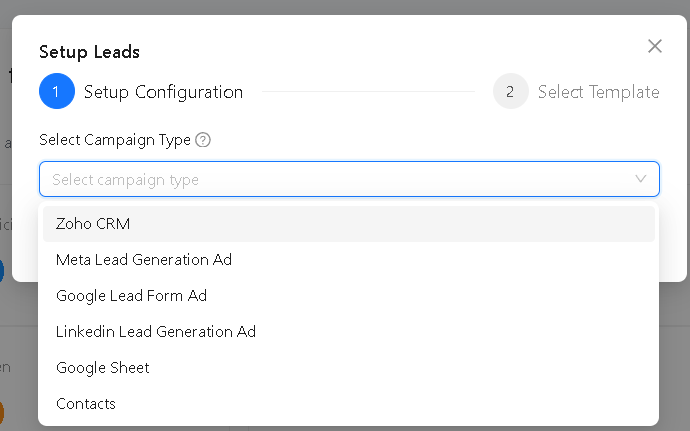Screen dimensions: 690x431
Task: Select Google Sheet option
Action: tap(349, 368)
